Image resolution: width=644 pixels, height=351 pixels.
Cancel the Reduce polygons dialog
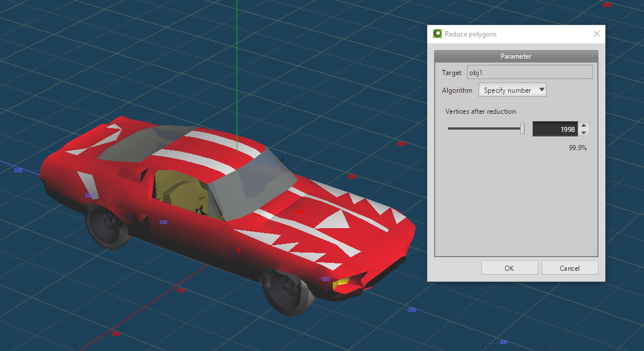569,268
